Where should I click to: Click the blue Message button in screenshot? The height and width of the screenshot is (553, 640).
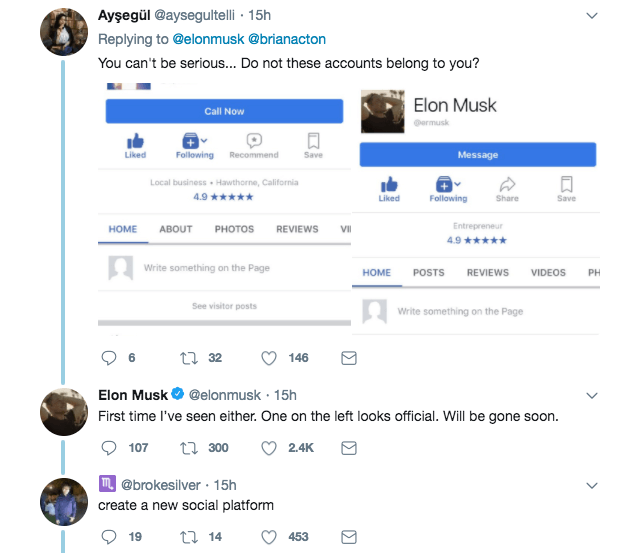pyautogui.click(x=477, y=155)
